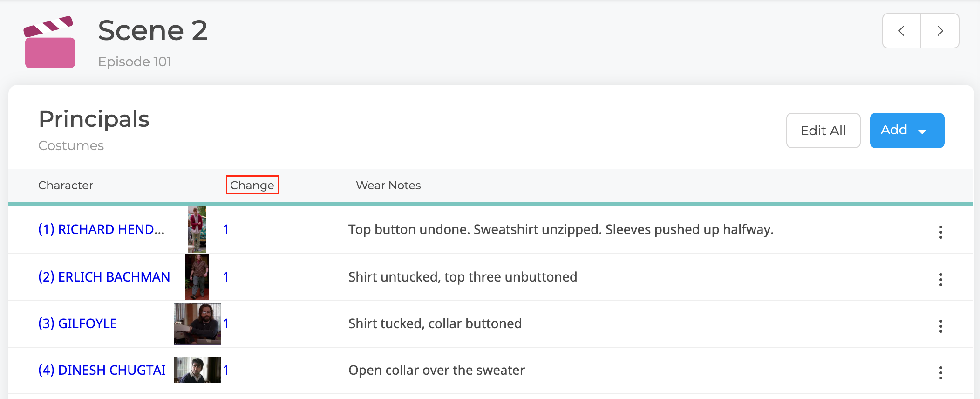
Task: Open the options menu for Erlich Bachman row
Action: click(x=940, y=279)
